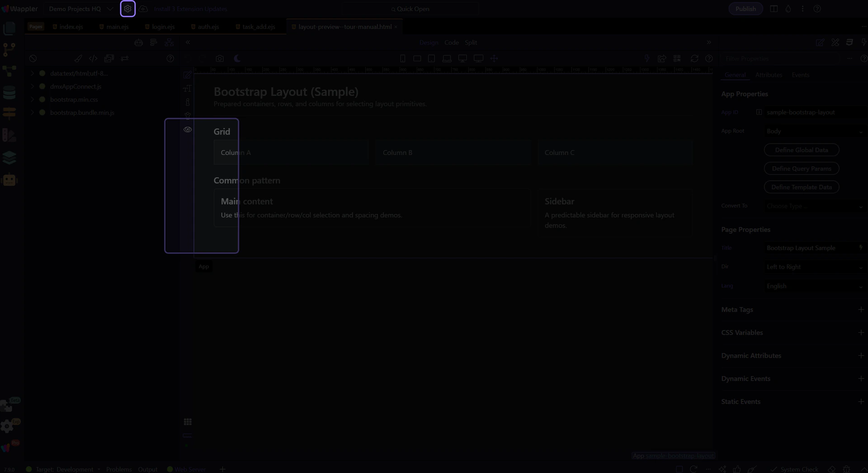Image resolution: width=868 pixels, height=473 pixels.
Task: Toggle dark mode moon icon
Action: point(237,59)
